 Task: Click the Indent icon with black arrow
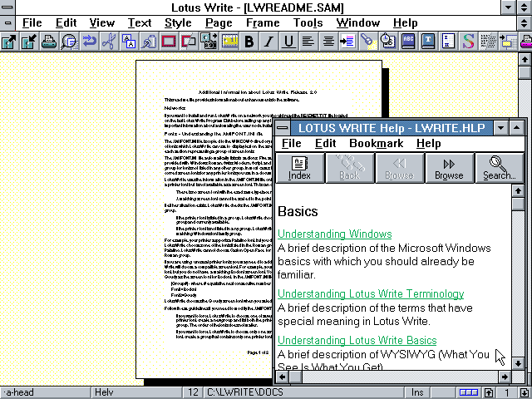pyautogui.click(x=348, y=42)
